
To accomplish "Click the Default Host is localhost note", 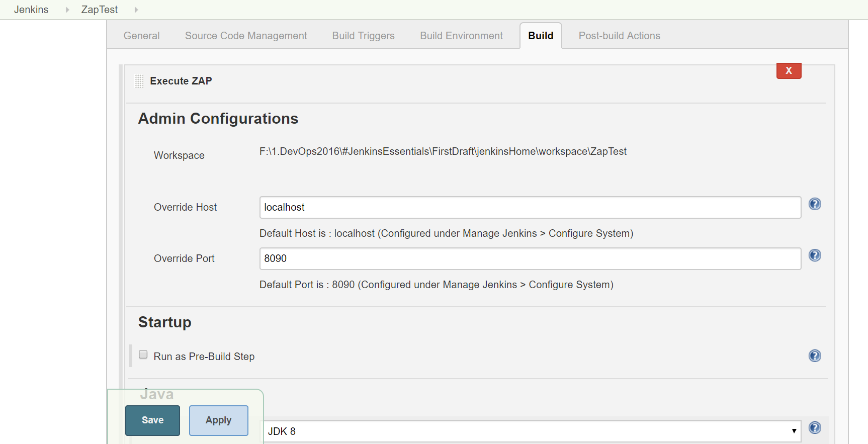I will (x=446, y=233).
